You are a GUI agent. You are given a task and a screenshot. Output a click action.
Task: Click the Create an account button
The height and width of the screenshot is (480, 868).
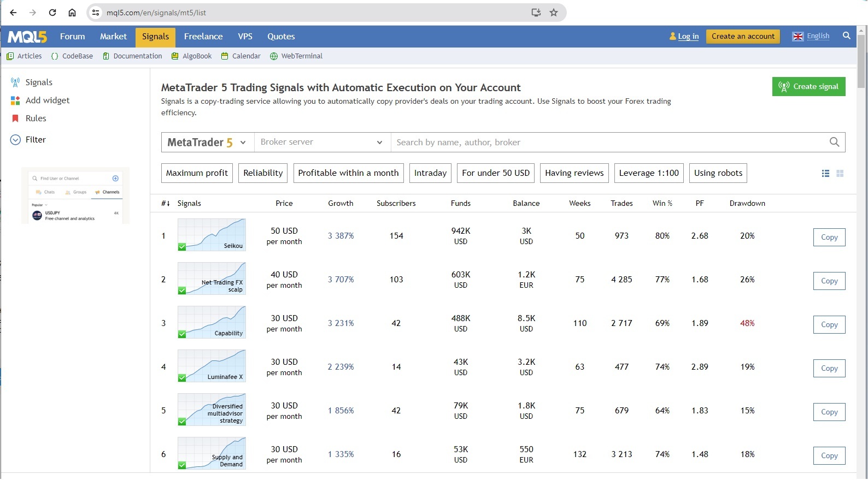click(743, 37)
